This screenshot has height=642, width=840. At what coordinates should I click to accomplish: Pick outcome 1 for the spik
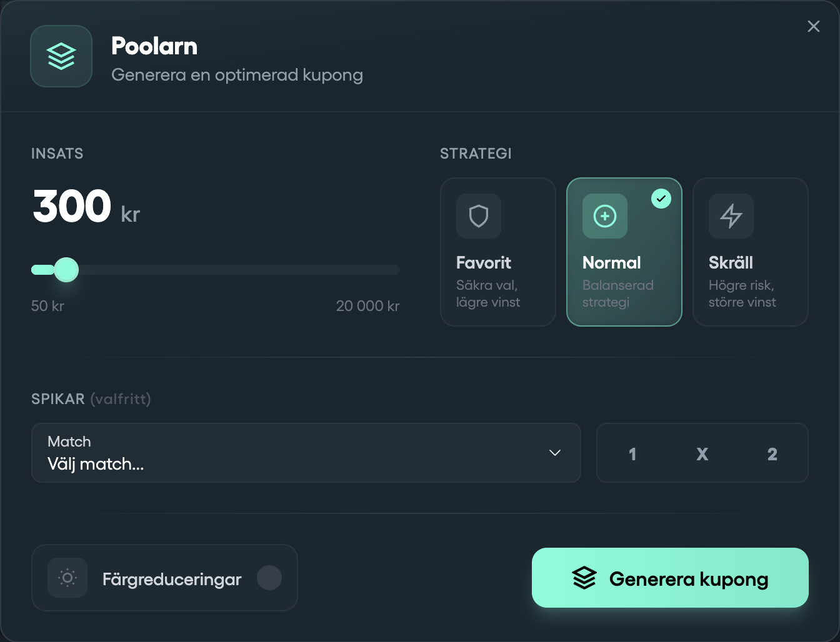[x=632, y=454]
